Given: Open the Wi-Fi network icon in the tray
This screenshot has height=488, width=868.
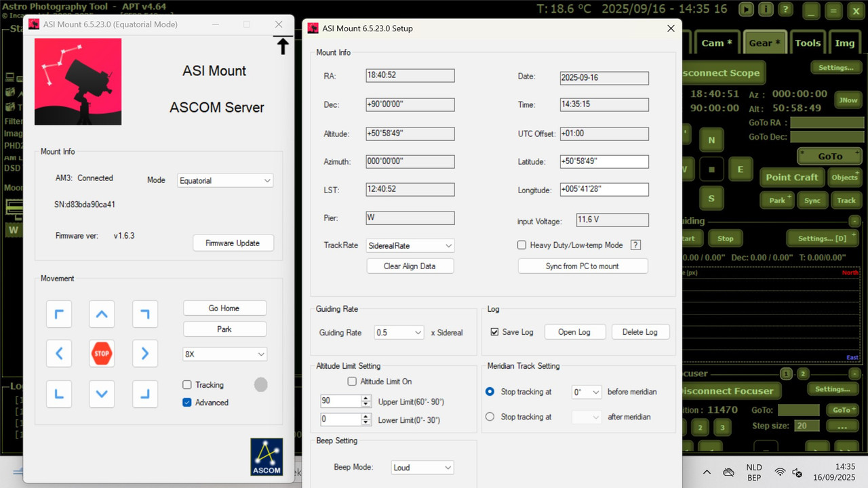Looking at the screenshot, I should click(781, 472).
